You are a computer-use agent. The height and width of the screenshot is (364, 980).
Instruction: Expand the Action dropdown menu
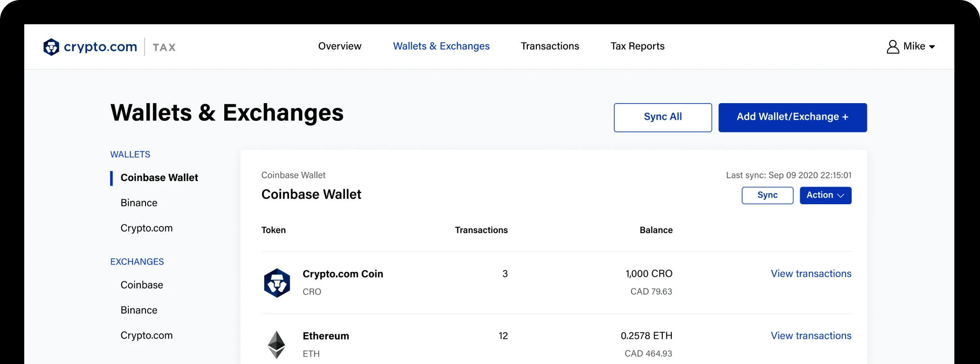pyautogui.click(x=825, y=196)
